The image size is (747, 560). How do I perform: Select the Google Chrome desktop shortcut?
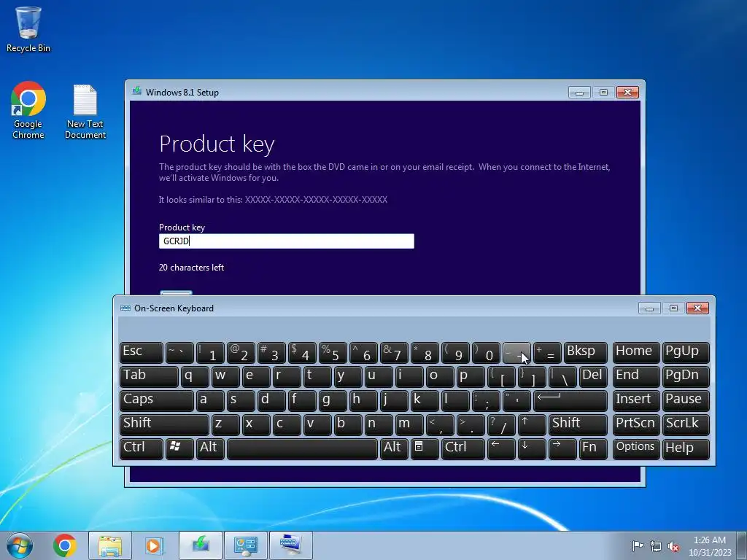[28, 110]
